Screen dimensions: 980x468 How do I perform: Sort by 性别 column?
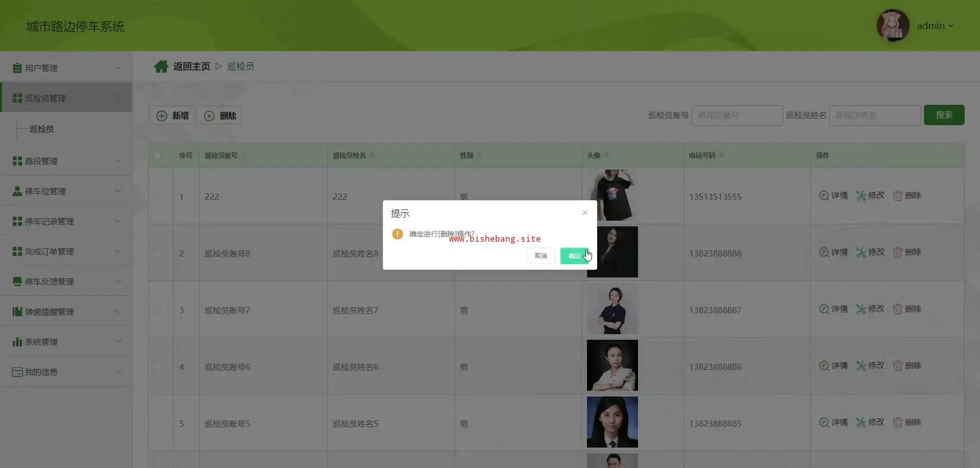point(479,155)
